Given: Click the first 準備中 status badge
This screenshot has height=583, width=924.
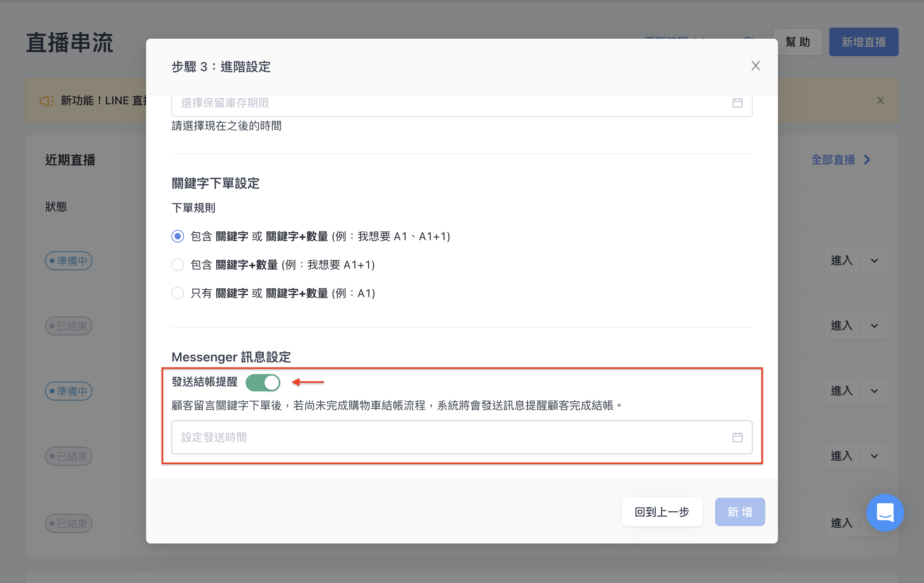Looking at the screenshot, I should 69,261.
